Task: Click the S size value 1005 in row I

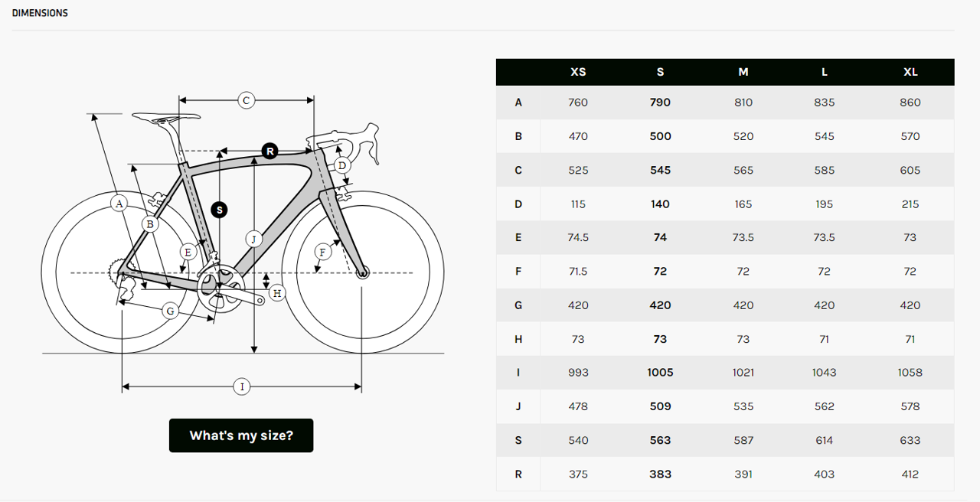Action: click(x=660, y=373)
